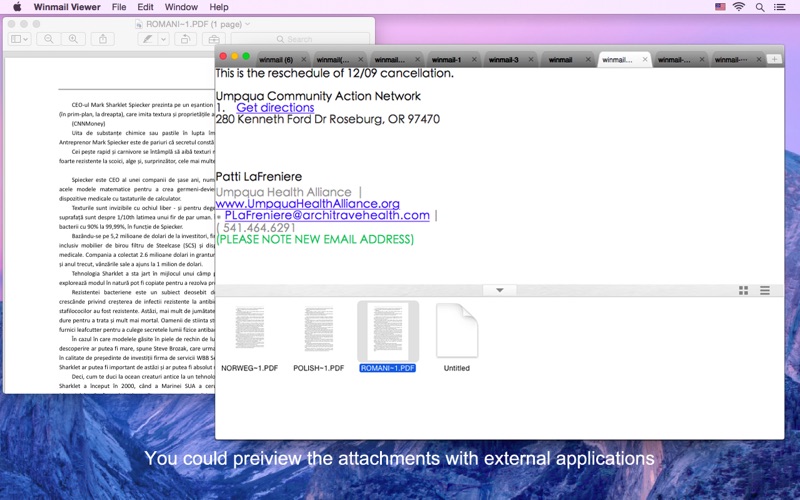Screen dimensions: 800x500
Task: Click the 'Patti LaFreniere' signature name
Action: (259, 177)
